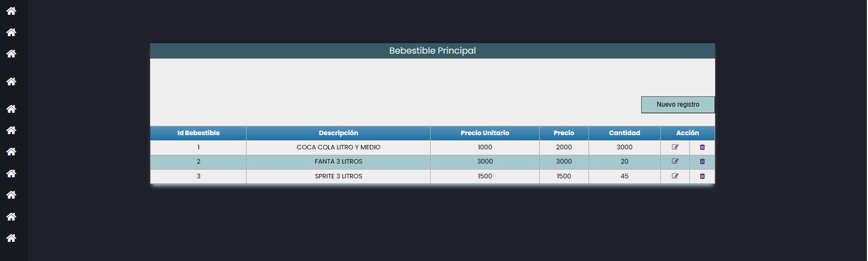868x261 pixels.
Task: Select the FANTA 3 LITROS description cell
Action: click(338, 161)
